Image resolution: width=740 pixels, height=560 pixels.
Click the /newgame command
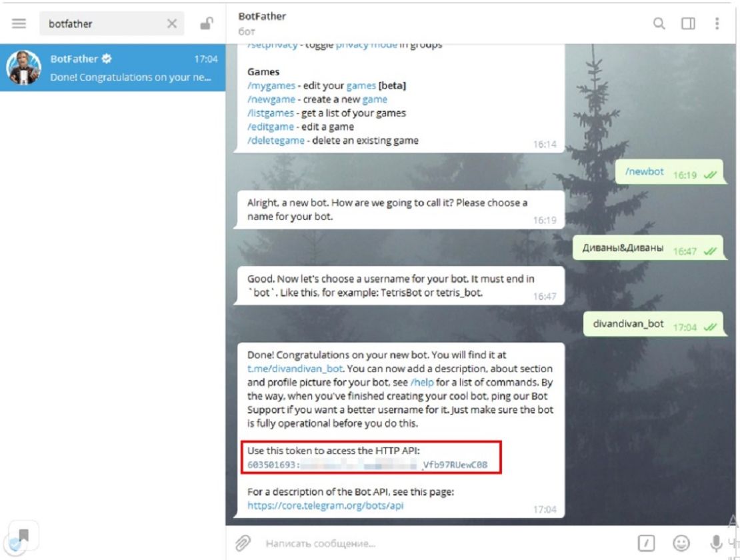point(271,99)
